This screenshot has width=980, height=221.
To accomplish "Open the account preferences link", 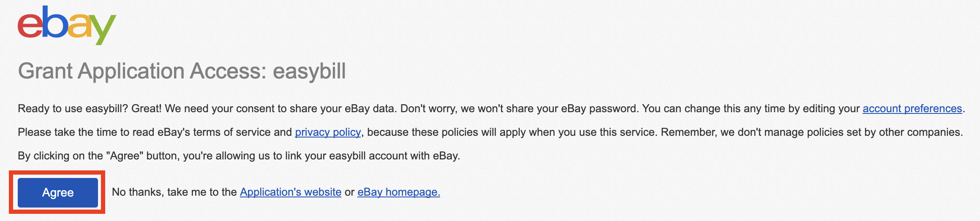I will (x=912, y=109).
